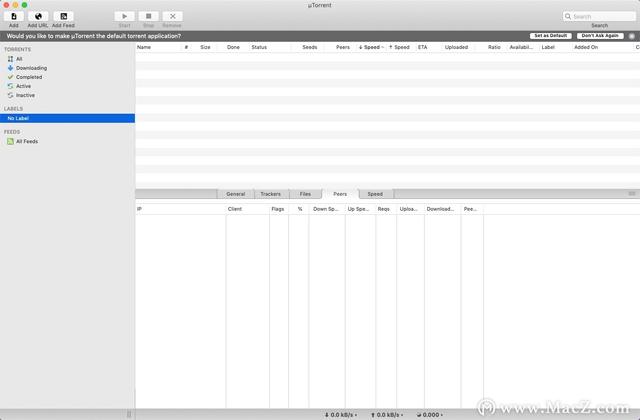This screenshot has height=420, width=640.
Task: Focus the Search input field
Action: click(599, 16)
